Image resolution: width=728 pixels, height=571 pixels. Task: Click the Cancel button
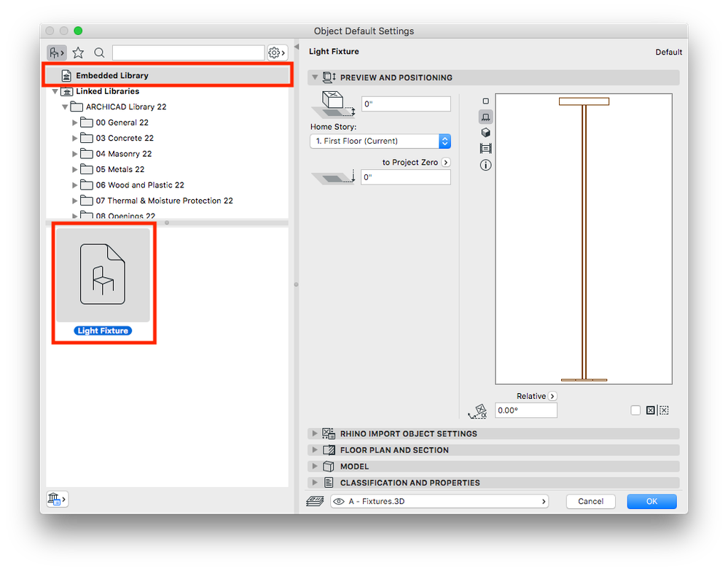click(x=590, y=501)
